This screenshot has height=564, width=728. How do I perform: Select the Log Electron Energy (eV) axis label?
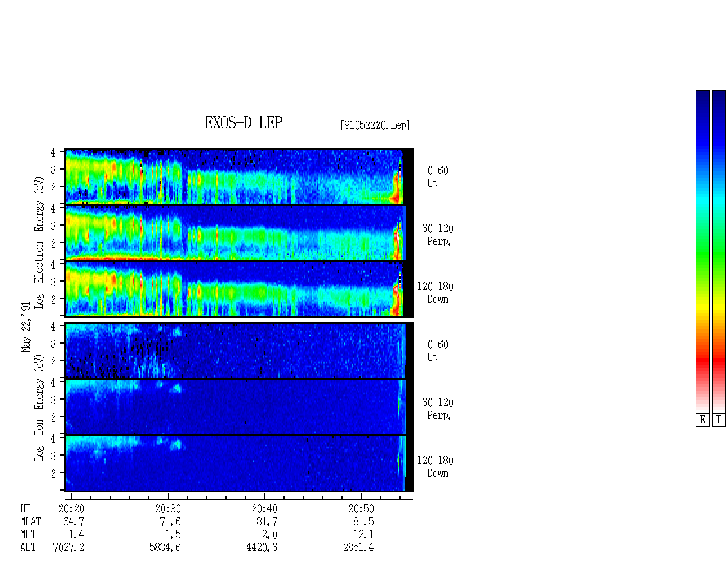coord(39,242)
